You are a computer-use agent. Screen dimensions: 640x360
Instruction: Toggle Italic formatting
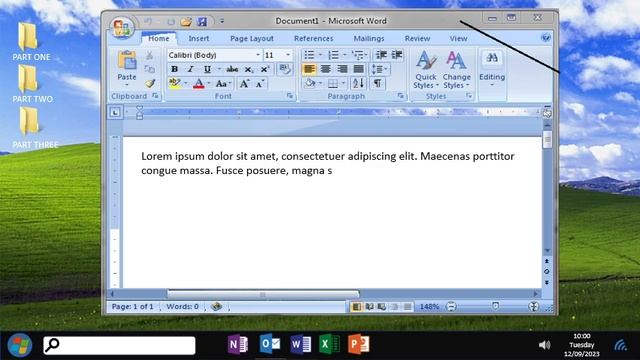tap(190, 69)
